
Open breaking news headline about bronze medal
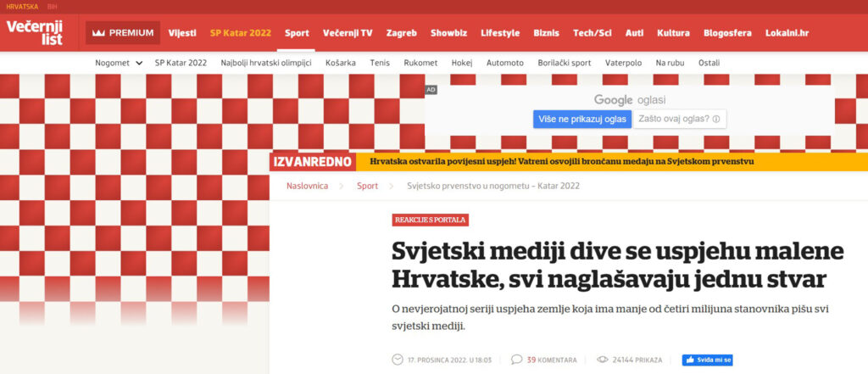tap(562, 162)
